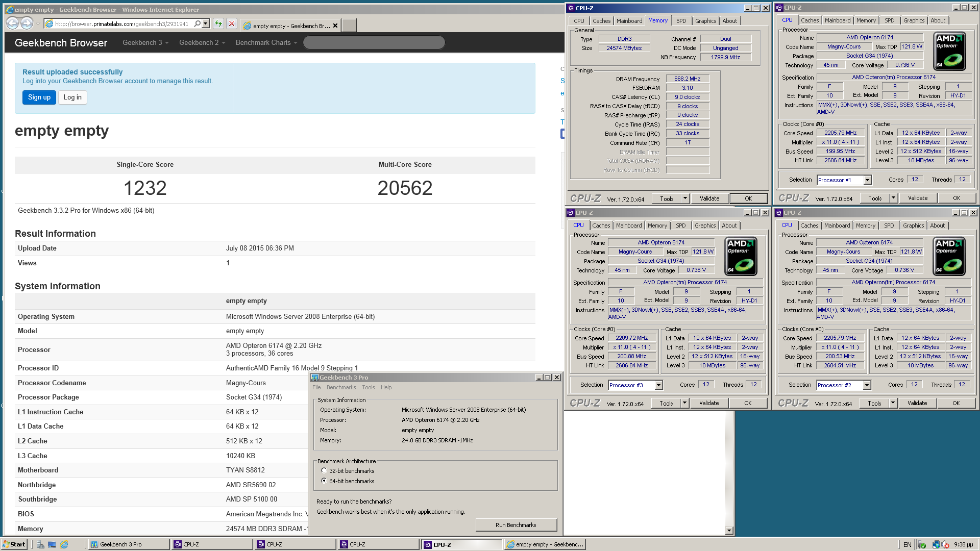
Task: Open Processor #2 selection combo box
Action: [x=867, y=385]
